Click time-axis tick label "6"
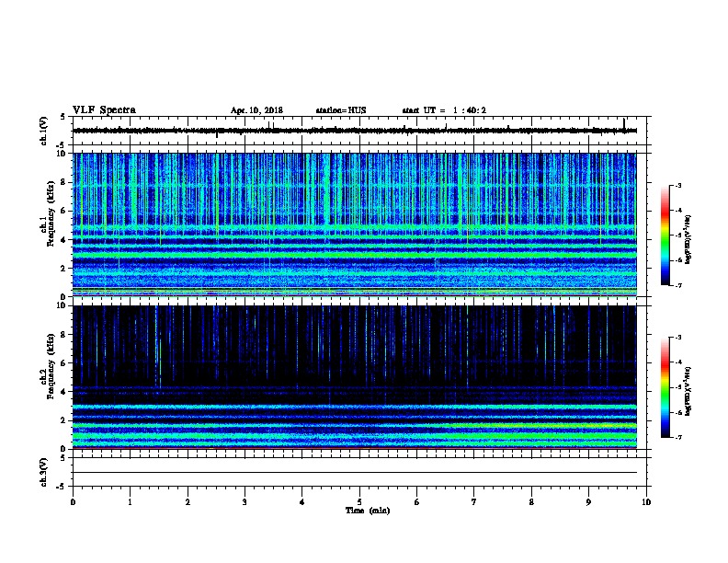The height and width of the screenshot is (563, 728). pos(417,502)
